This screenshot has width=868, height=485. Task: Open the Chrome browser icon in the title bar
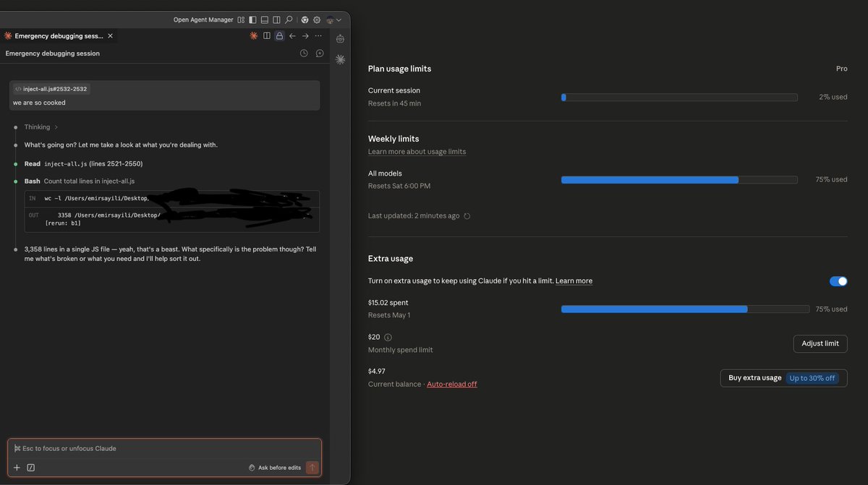305,20
